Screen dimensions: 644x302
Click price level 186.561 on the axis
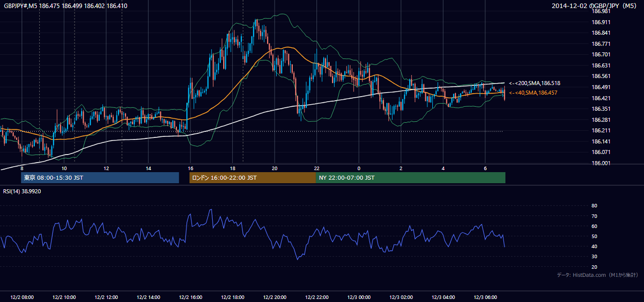pos(601,77)
